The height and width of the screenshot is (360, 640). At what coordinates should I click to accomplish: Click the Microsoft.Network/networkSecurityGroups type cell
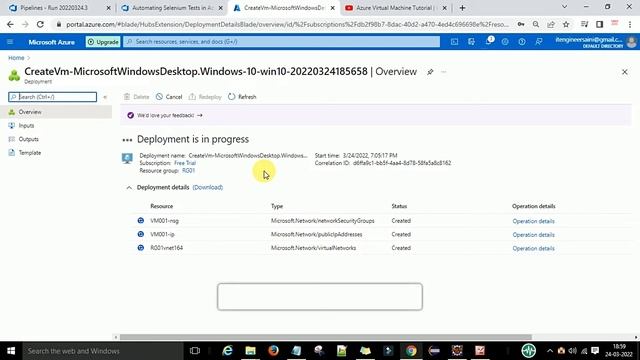point(322,221)
